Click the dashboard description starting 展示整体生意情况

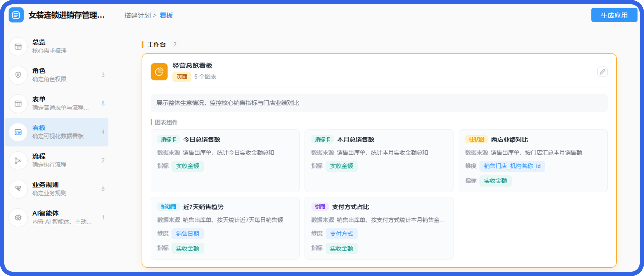(227, 103)
